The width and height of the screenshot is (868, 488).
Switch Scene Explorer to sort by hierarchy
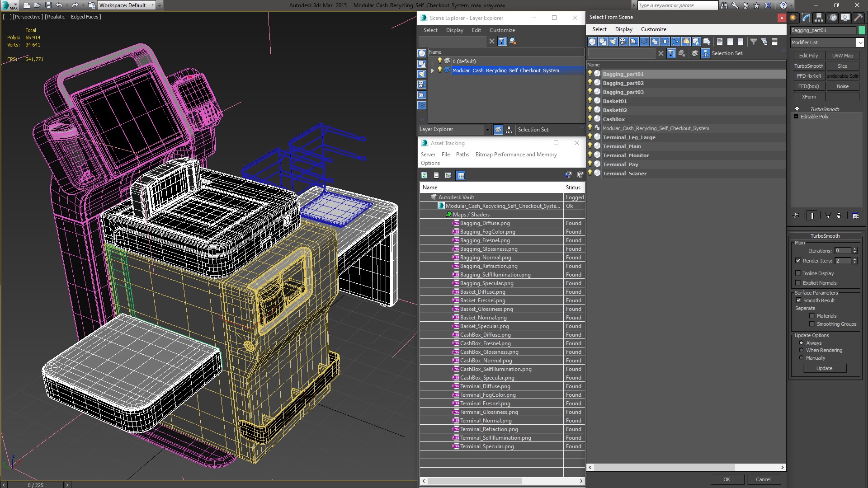pos(509,130)
